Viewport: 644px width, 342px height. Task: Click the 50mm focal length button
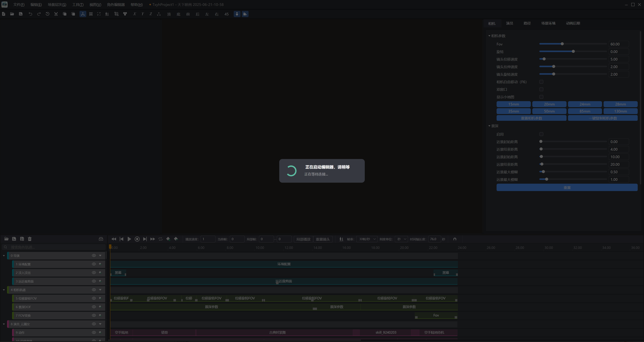549,111
